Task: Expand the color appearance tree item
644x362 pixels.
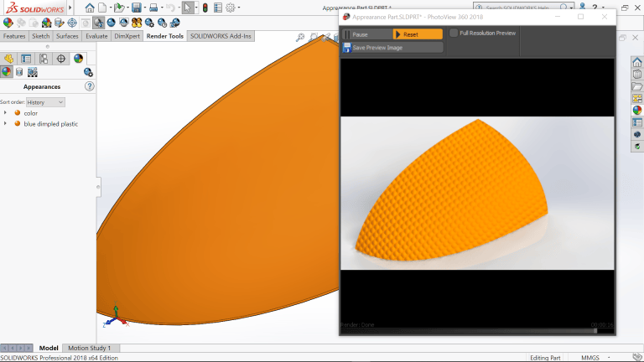Action: 5,113
